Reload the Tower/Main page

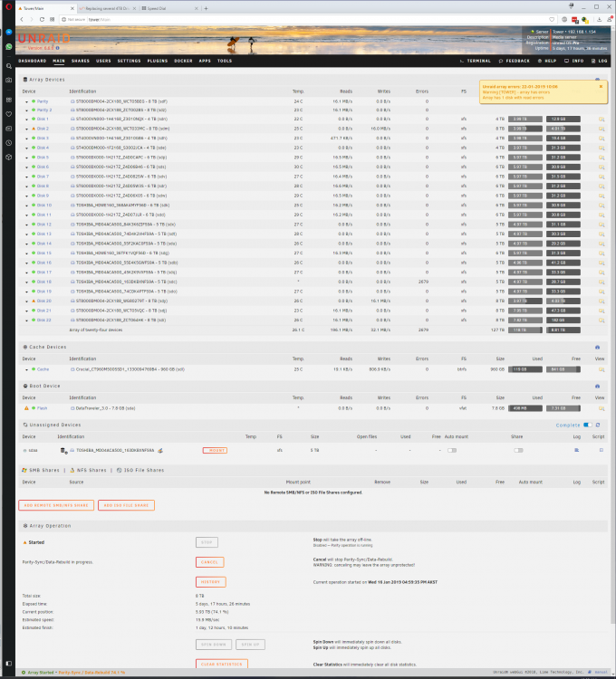[x=42, y=20]
